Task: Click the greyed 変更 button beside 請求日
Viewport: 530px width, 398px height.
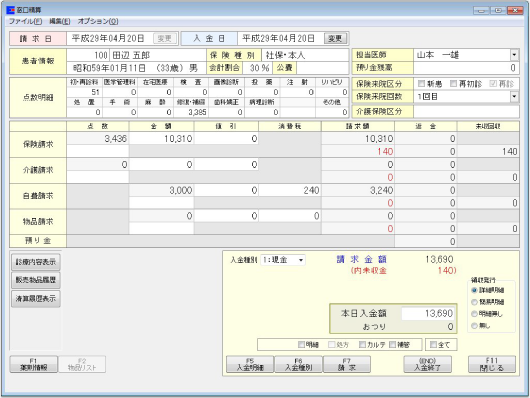Action: point(165,39)
